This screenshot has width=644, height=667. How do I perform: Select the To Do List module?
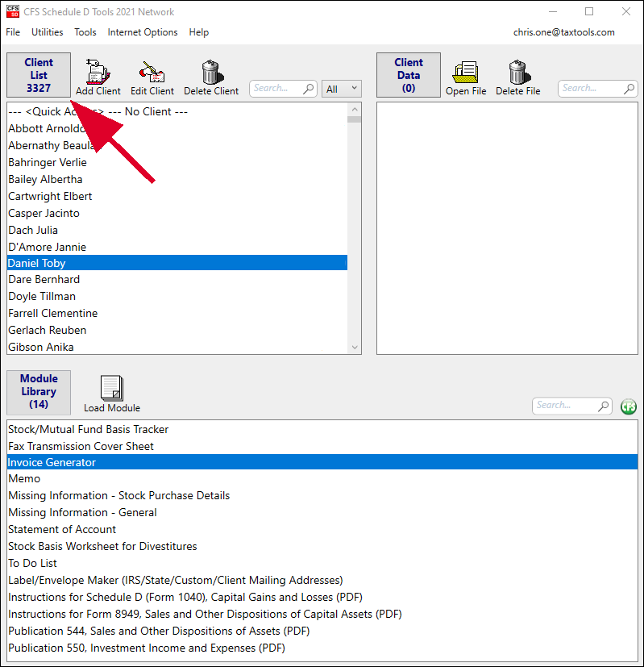point(322,564)
